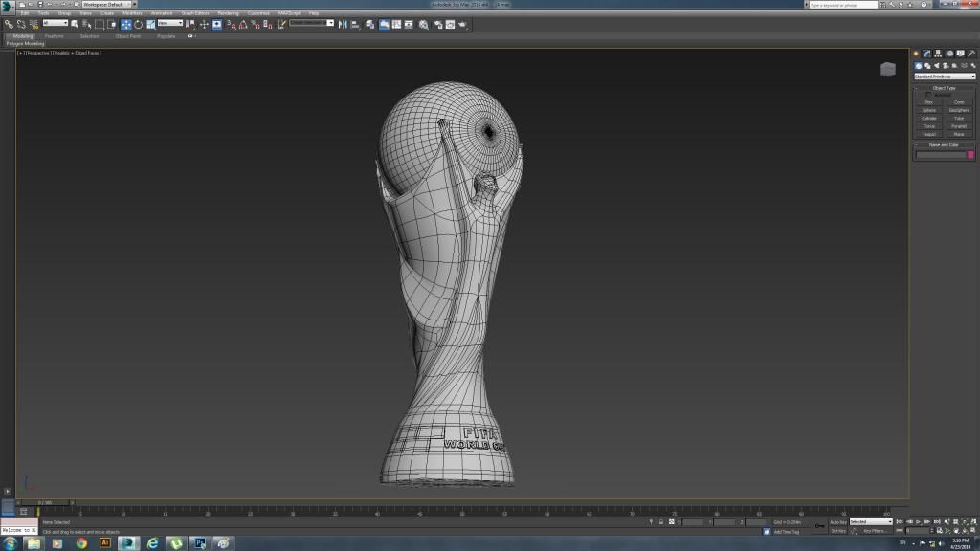Open the Edit Named Selection Sets tool

[x=282, y=24]
